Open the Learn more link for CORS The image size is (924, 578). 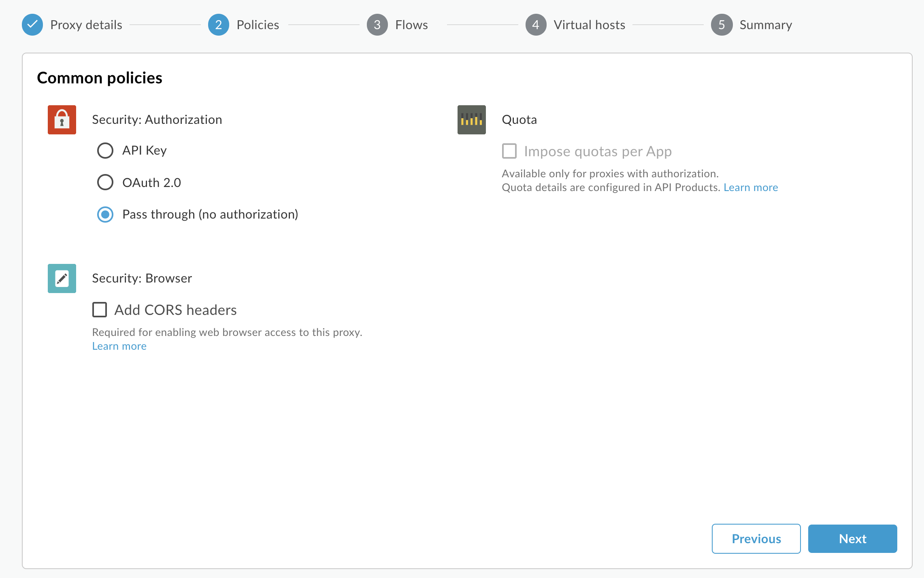119,346
